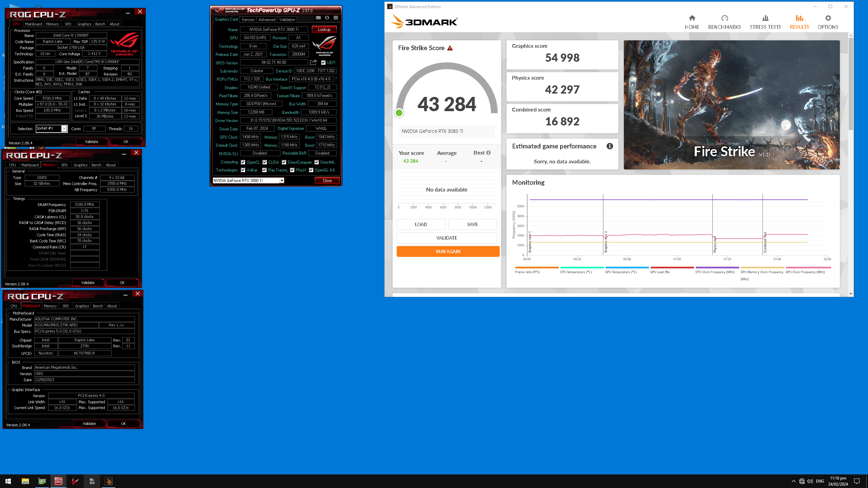Click the Close button in GPU-Z
Viewport: 868px width, 488px height.
click(327, 181)
